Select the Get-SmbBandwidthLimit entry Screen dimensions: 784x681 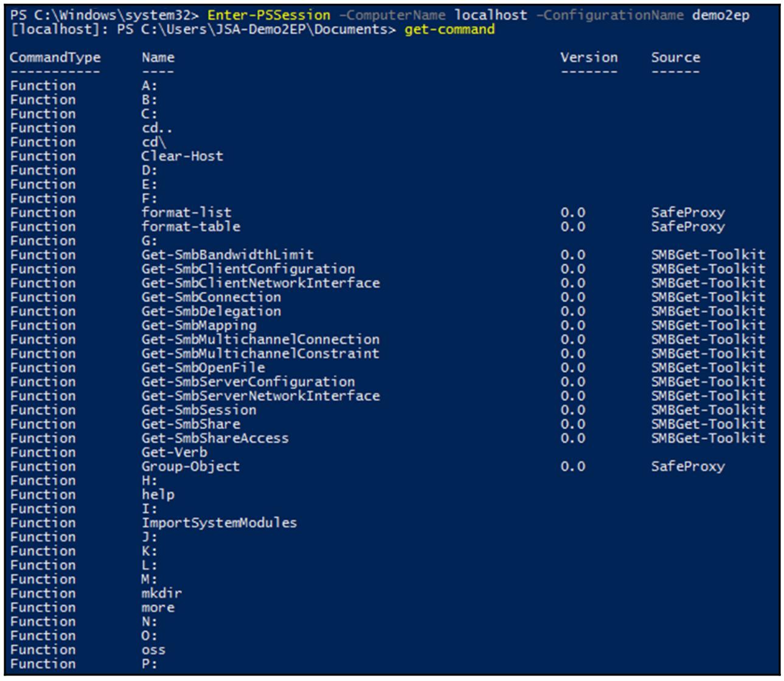[227, 255]
